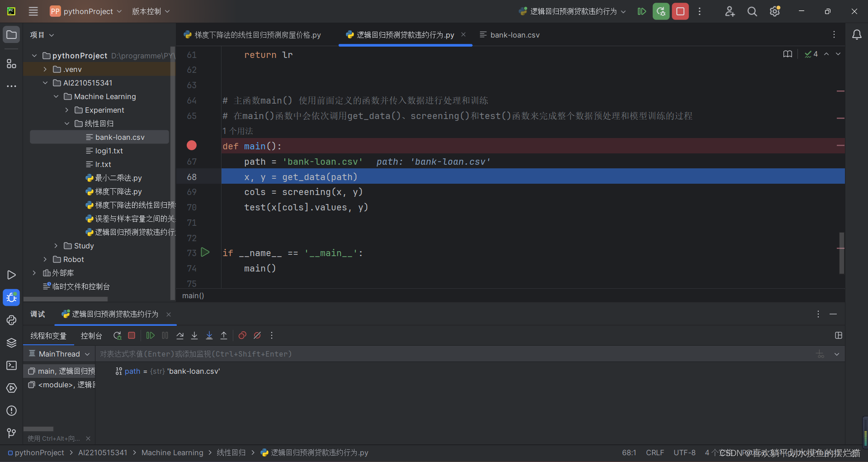Open the Git version control tool window
868x462 pixels.
[11, 433]
